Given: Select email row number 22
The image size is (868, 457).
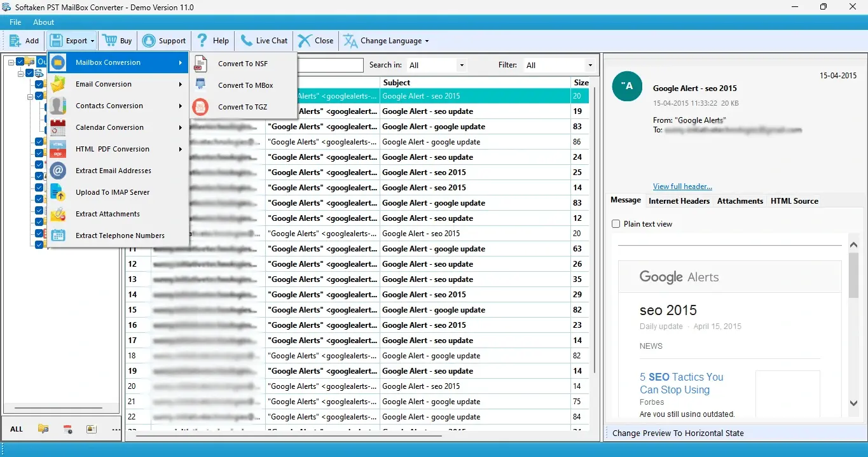Looking at the screenshot, I should pyautogui.click(x=357, y=417).
